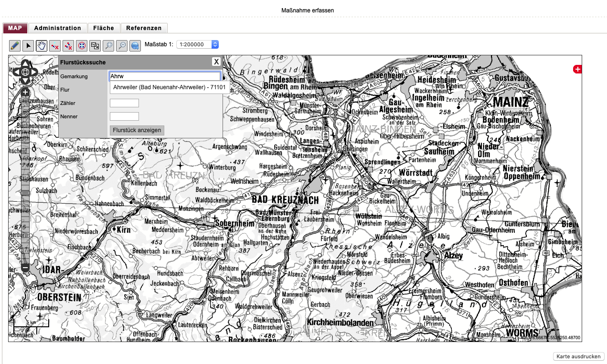
Task: Open the Maßstab scale dropdown
Action: pos(198,44)
